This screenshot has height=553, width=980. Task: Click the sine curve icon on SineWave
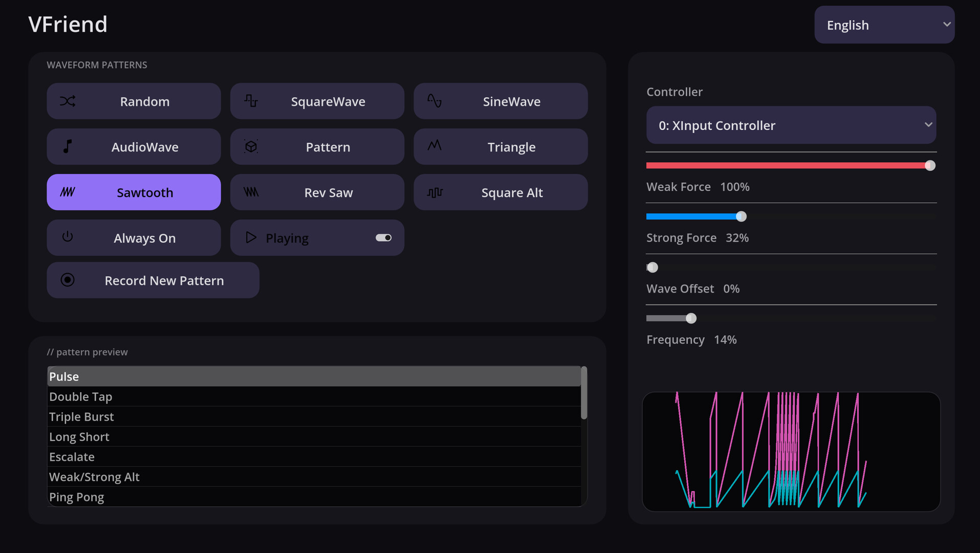click(x=434, y=101)
